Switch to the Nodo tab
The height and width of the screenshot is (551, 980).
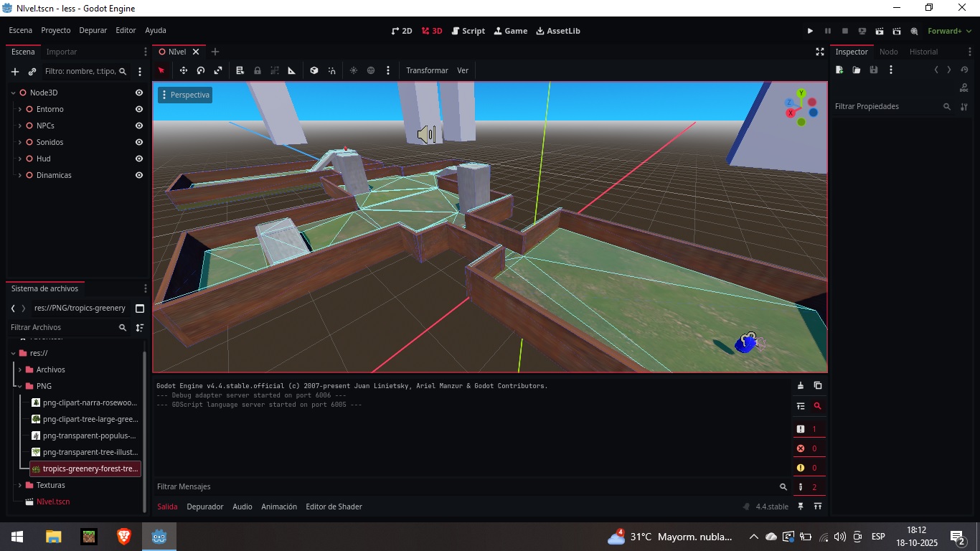point(889,52)
